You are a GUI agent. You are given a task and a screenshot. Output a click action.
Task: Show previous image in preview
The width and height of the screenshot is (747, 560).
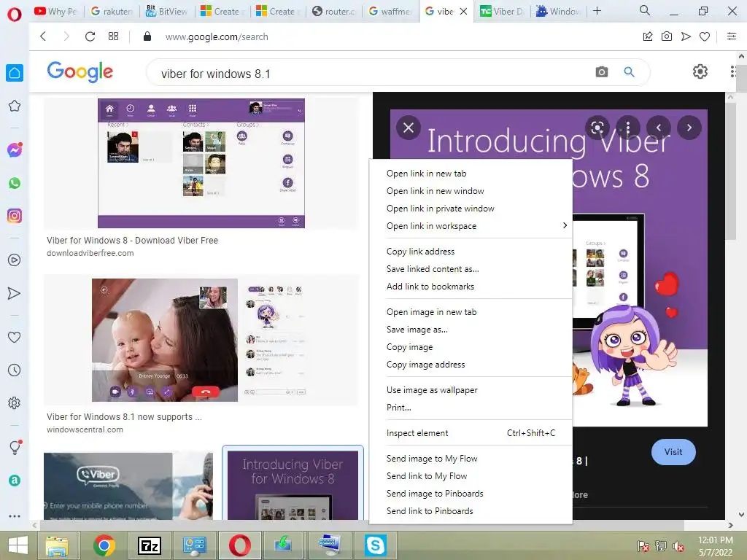[659, 127]
